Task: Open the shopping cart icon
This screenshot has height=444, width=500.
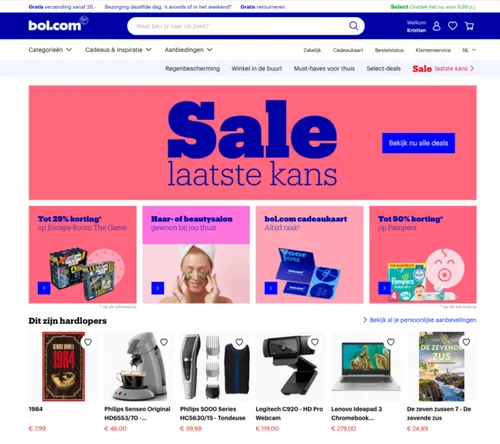Action: 469,26
